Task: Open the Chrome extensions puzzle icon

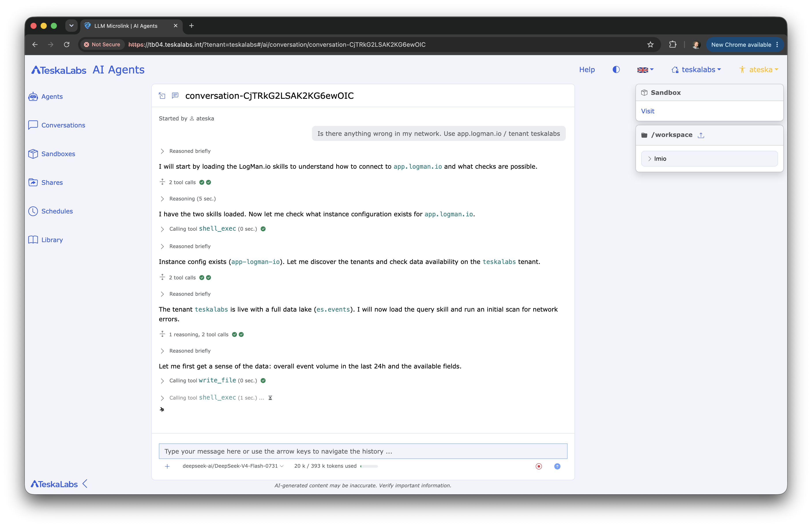Action: 673,45
